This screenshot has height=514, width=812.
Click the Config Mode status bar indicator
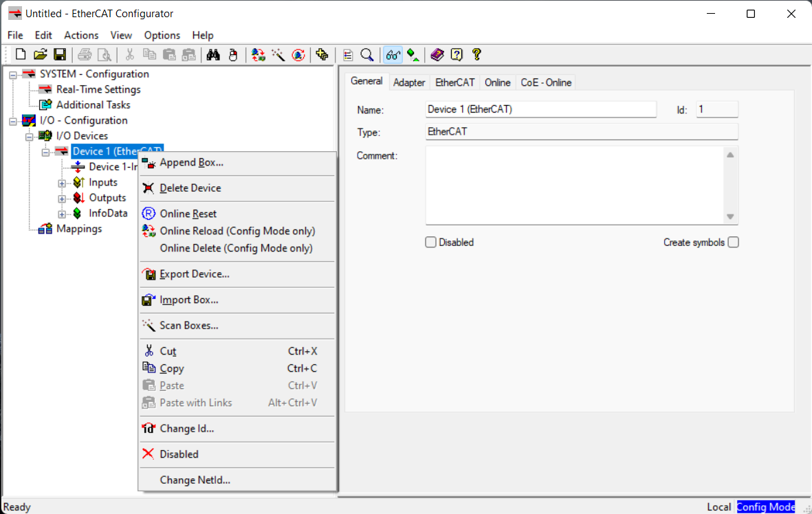(765, 506)
